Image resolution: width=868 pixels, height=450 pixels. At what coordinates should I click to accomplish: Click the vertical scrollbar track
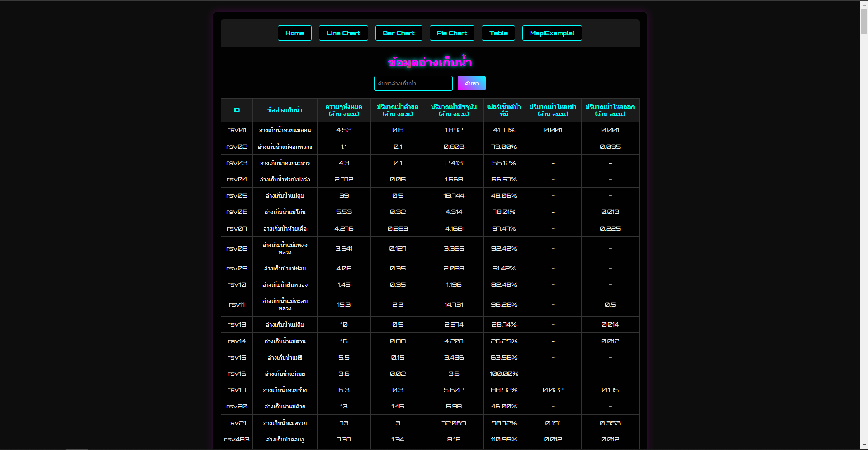[864, 226]
